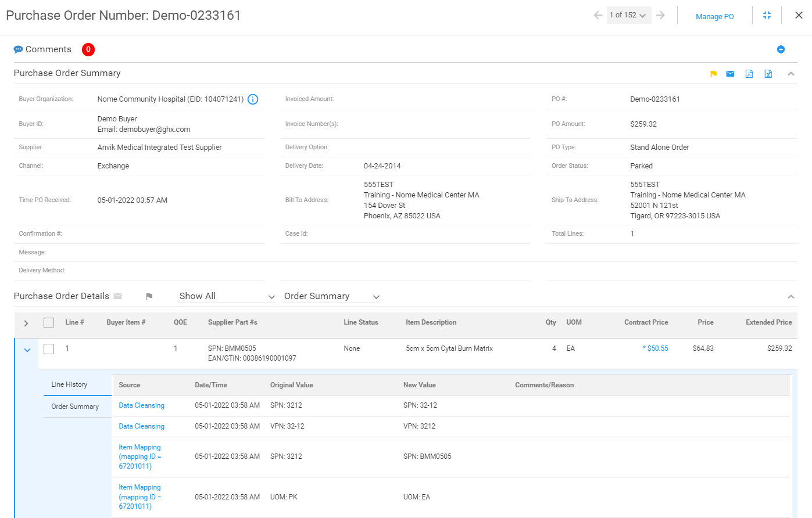This screenshot has width=812, height=518.
Task: Click the buyer email demobuyer@ghx.com
Action: (x=155, y=129)
